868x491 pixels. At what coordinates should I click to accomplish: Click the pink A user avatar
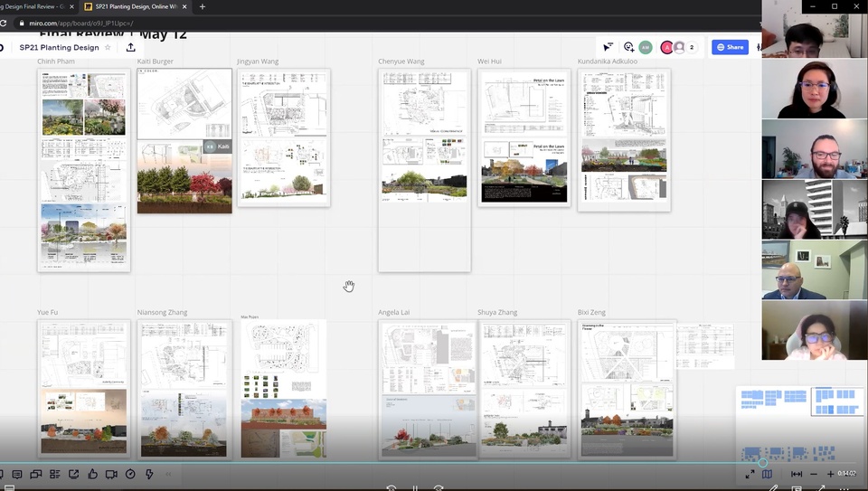(666, 48)
